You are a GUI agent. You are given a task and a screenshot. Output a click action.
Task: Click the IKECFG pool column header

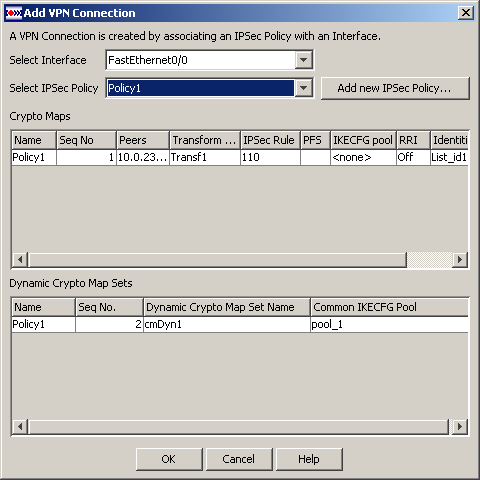pos(363,140)
